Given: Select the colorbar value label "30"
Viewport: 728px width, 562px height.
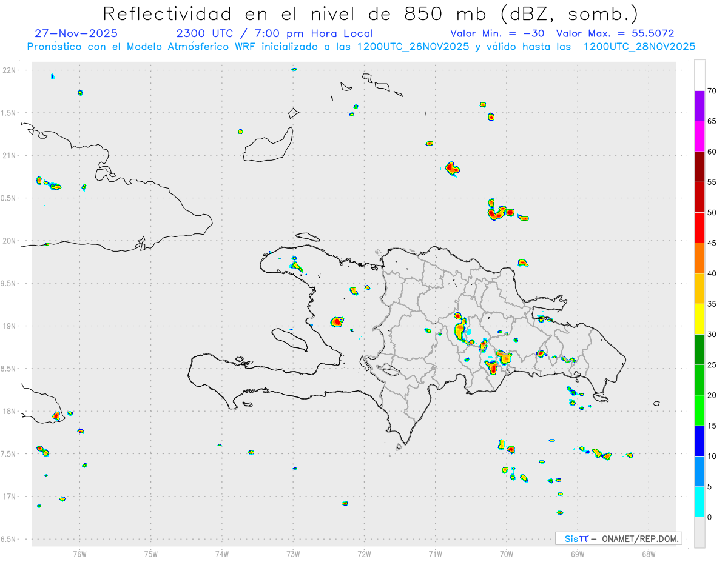Looking at the screenshot, I should (712, 335).
